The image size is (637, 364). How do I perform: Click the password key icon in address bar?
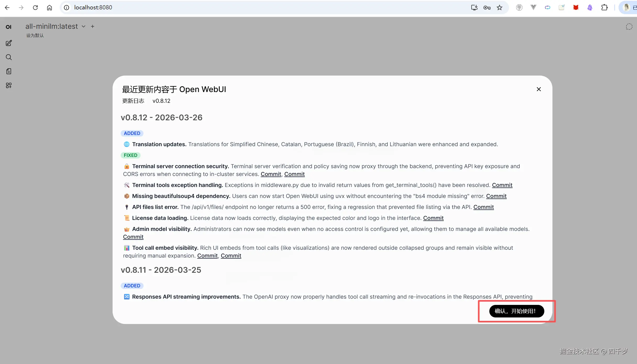487,8
